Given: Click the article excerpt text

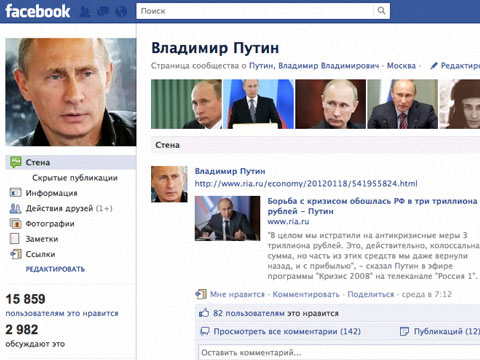Looking at the screenshot, I should (x=373, y=256).
